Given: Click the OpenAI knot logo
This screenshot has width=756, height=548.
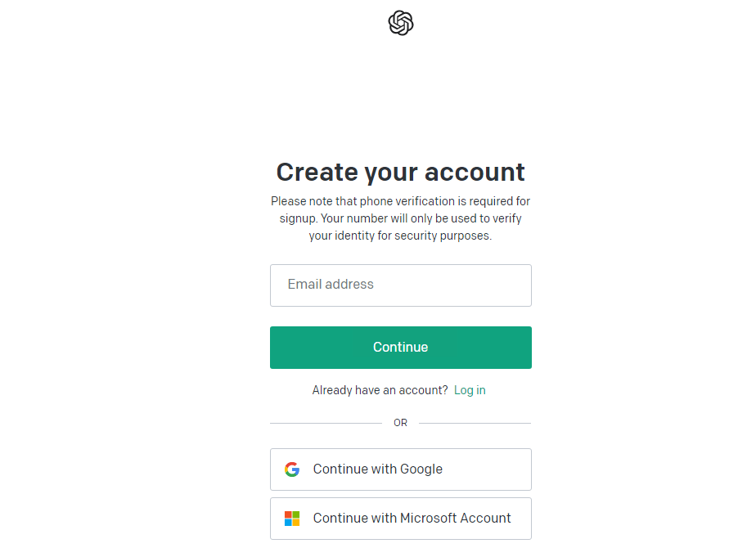Looking at the screenshot, I should [401, 23].
